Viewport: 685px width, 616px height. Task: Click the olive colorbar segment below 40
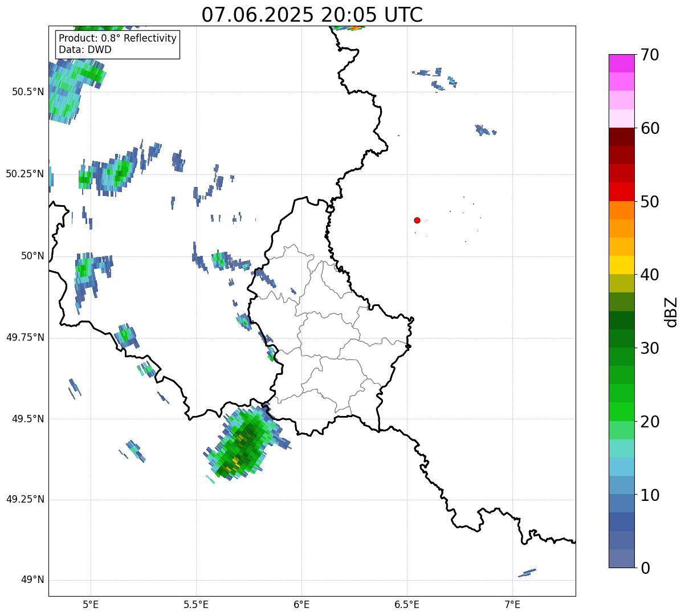click(x=622, y=283)
